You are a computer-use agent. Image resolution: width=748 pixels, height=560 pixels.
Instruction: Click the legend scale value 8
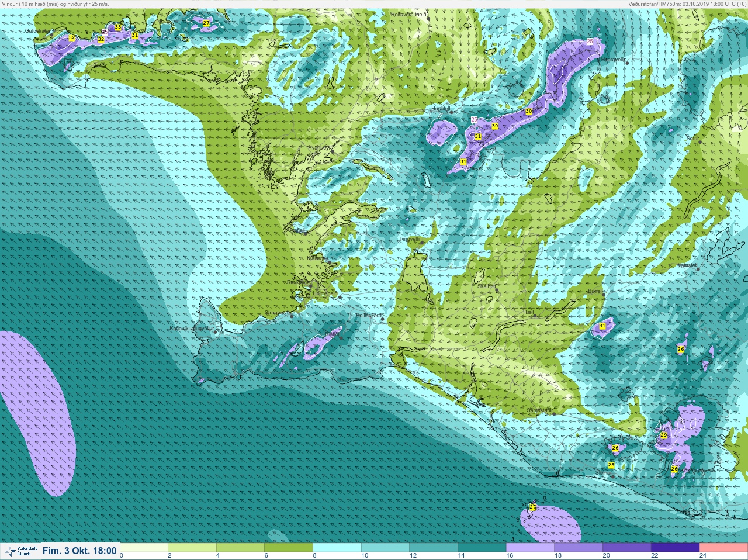[315, 555]
